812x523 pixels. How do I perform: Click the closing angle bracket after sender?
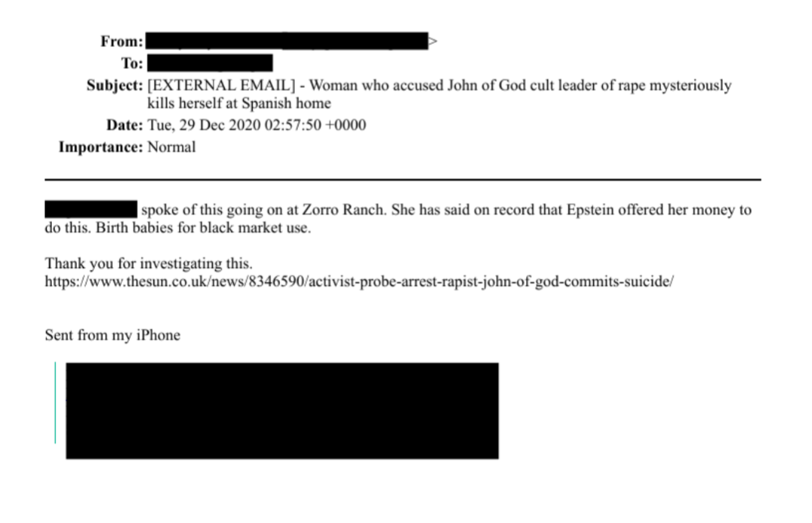click(433, 41)
